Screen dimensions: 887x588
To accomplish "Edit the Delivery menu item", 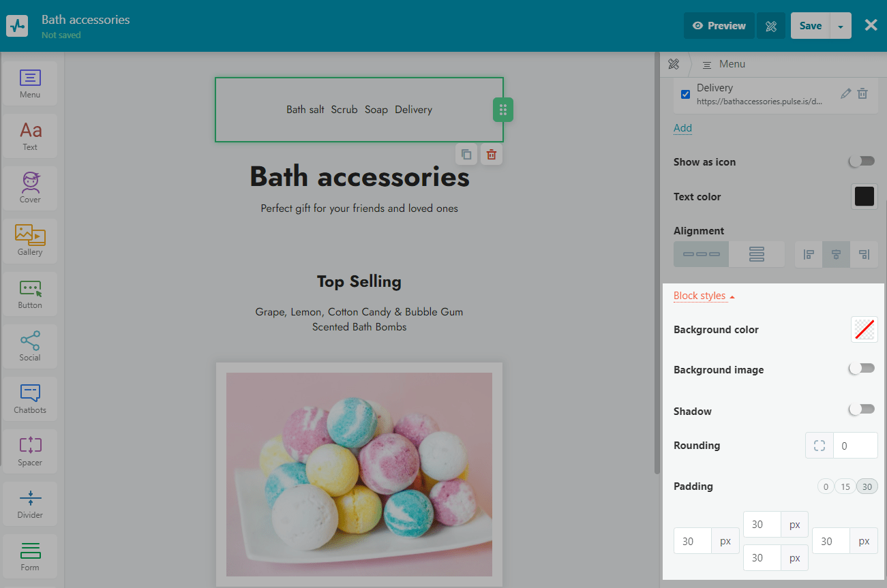I will tap(845, 94).
